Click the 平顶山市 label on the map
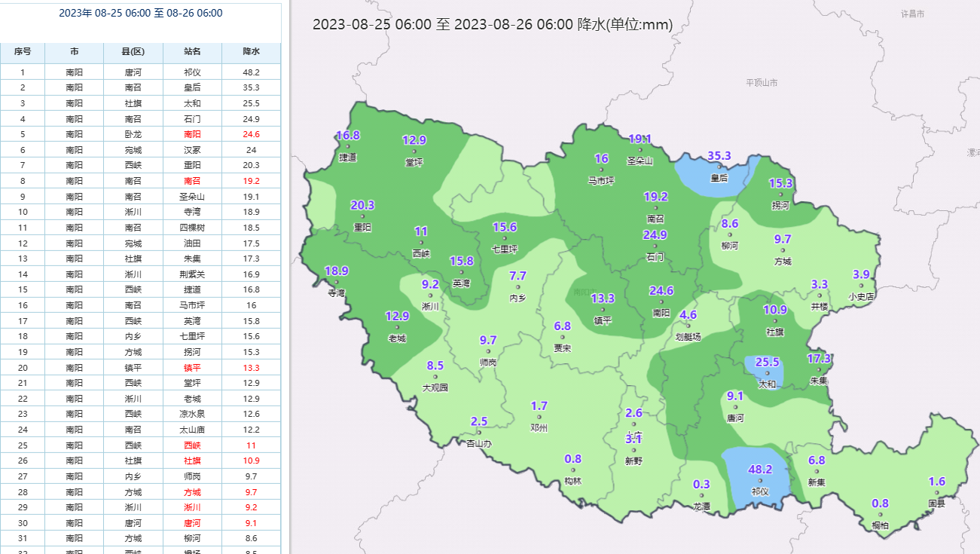The image size is (980, 554). pyautogui.click(x=762, y=83)
